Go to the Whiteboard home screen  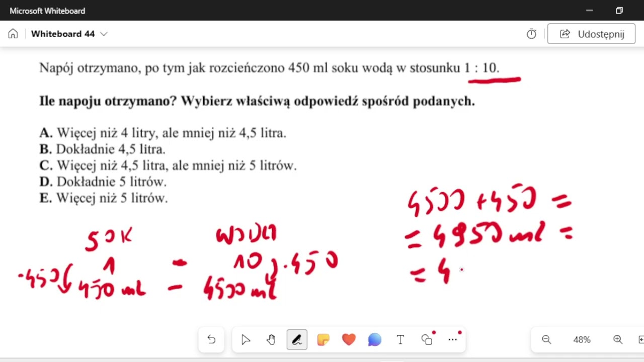tap(13, 34)
